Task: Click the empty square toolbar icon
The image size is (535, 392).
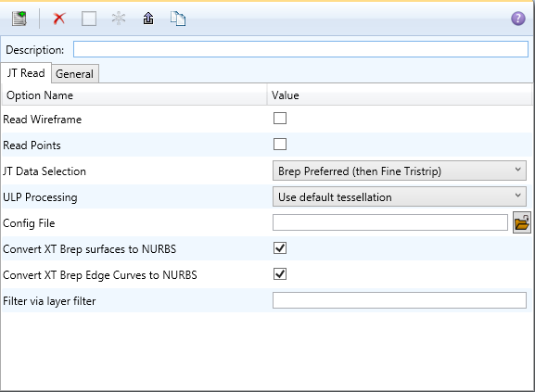Action: pos(89,19)
